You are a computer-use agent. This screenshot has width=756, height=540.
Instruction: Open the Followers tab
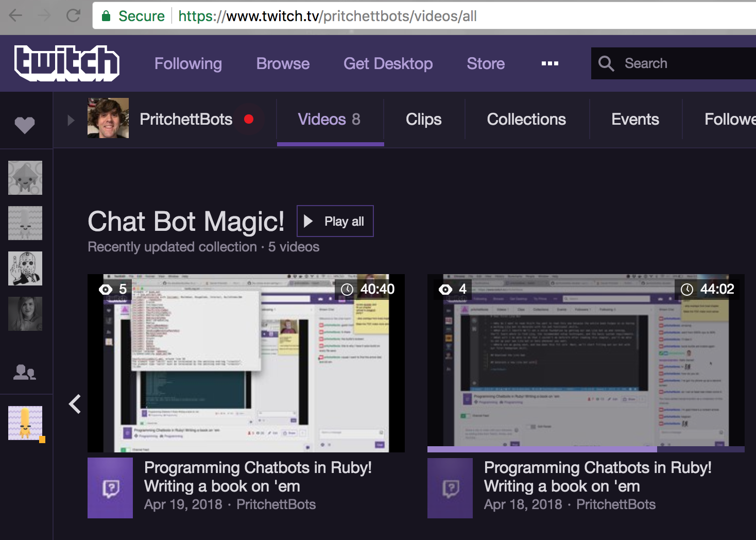tap(730, 119)
